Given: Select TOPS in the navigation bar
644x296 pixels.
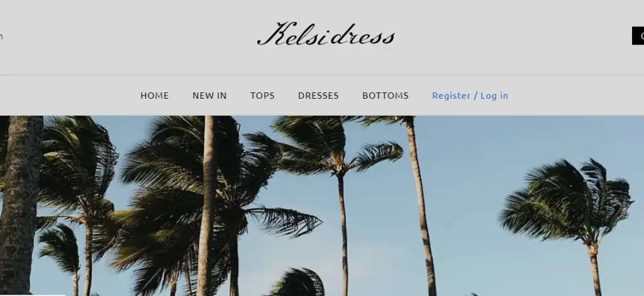Looking at the screenshot, I should 262,96.
